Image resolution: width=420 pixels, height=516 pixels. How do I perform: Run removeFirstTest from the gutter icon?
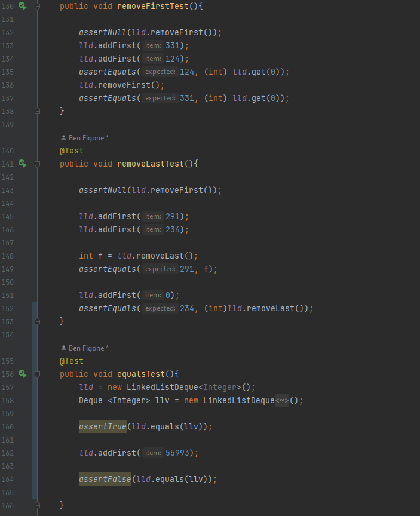click(x=22, y=6)
